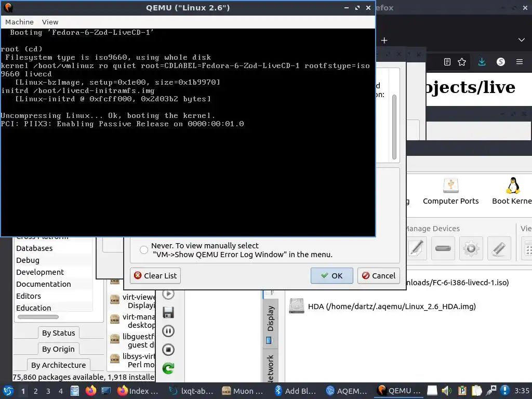
Task: Click the round S extension icon in Firefox
Action: [x=501, y=62]
